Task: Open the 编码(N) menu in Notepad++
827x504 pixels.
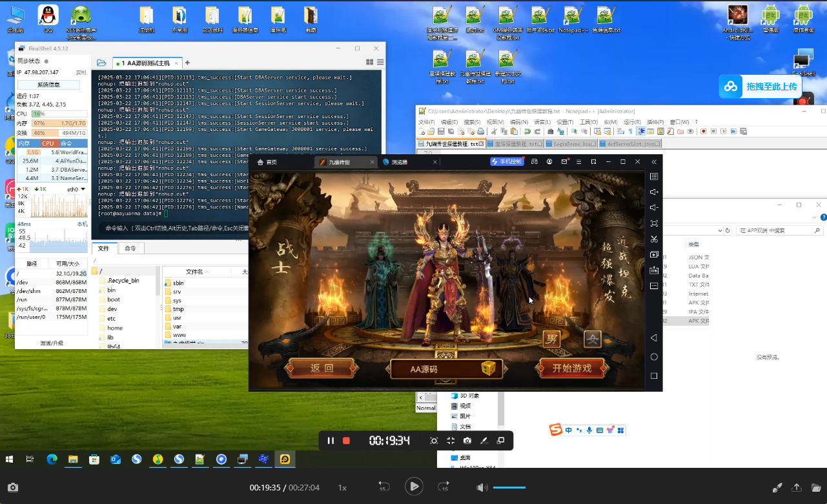Action: pos(519,122)
